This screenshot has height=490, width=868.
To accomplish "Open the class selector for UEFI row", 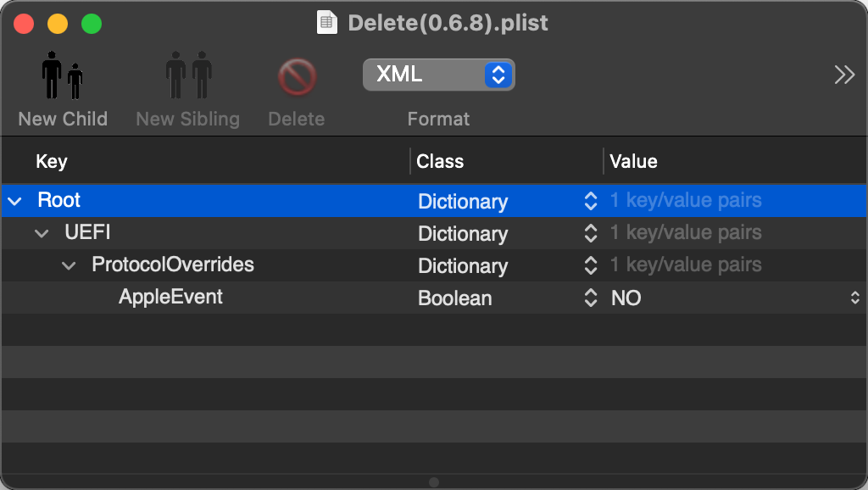I will tap(591, 233).
